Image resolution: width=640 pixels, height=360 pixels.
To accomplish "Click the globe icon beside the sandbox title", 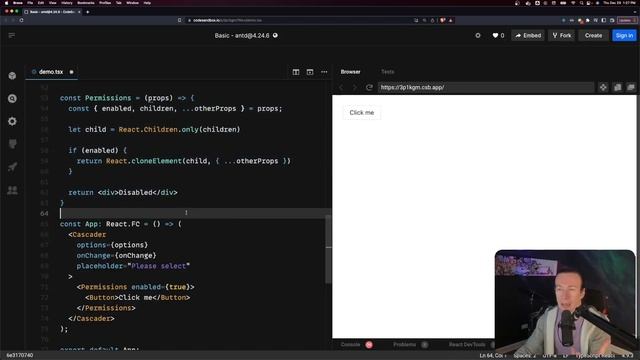I will click(x=276, y=36).
